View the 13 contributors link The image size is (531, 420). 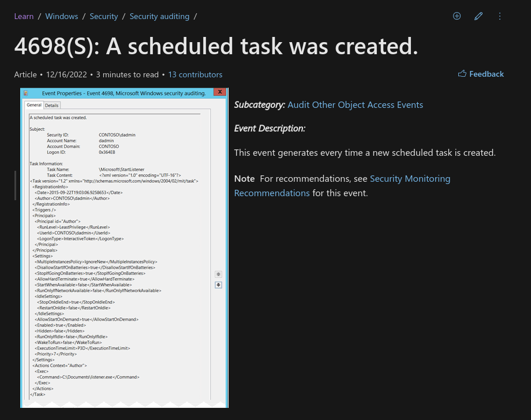pyautogui.click(x=195, y=74)
